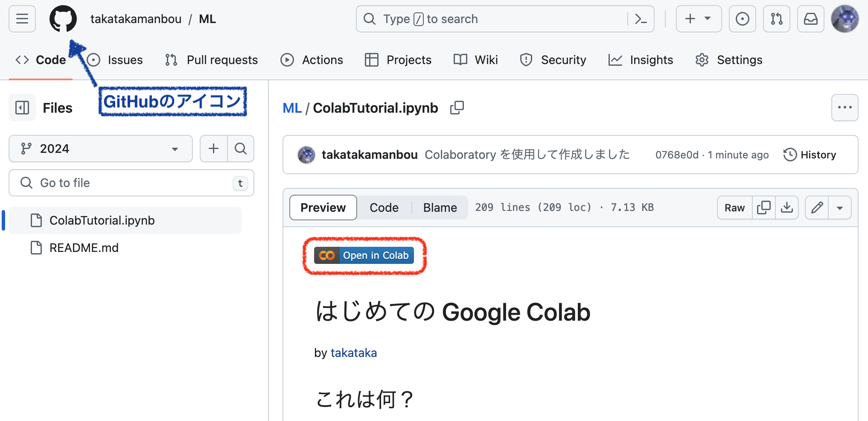Open the repository Settings tab
Viewport: 868px width, 421px height.
tap(729, 60)
